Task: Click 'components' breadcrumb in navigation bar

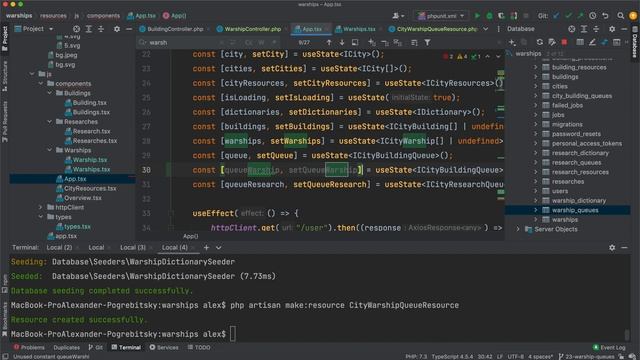Action: [x=103, y=16]
